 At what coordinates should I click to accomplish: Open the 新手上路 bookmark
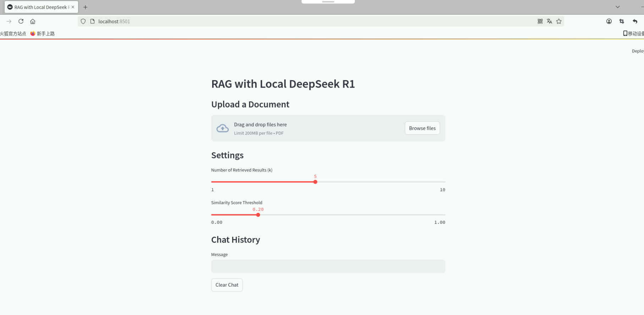pos(43,34)
